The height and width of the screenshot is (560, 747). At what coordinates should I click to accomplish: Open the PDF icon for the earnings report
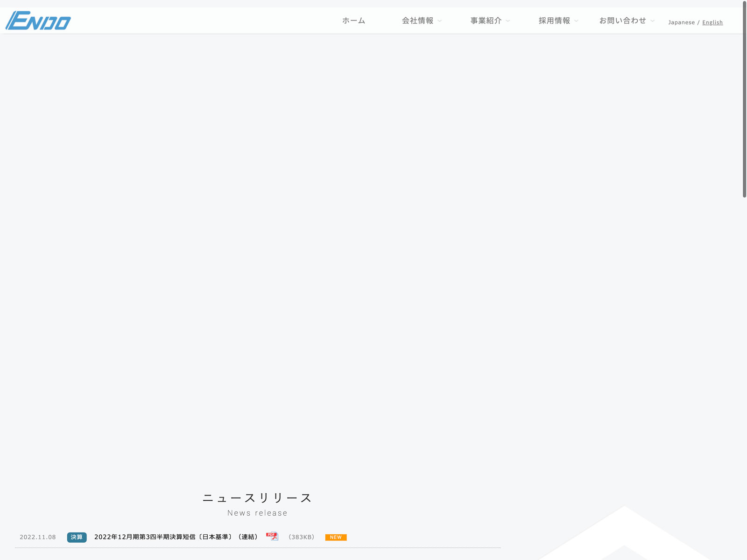(272, 537)
